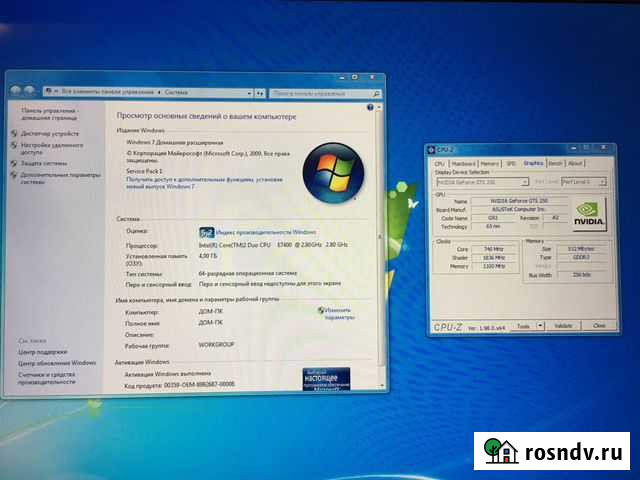The image size is (640, 480).
Task: Open the Bench tab
Action: (555, 163)
